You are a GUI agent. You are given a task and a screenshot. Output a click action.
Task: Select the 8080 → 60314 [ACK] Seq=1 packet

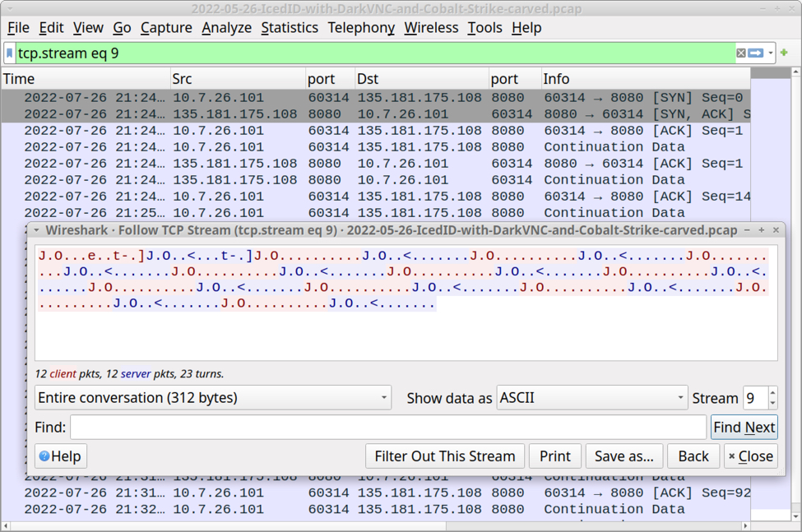(376, 164)
